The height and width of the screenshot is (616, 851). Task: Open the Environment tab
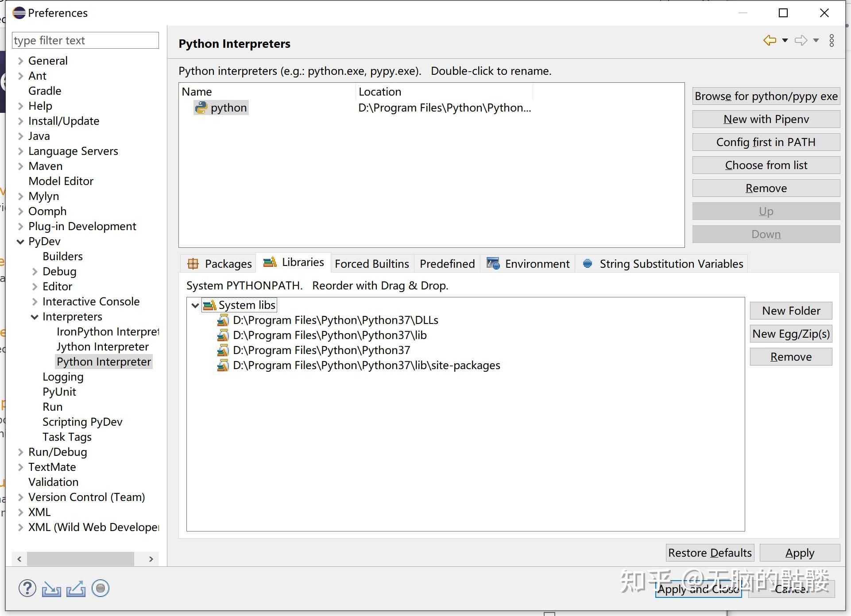coord(528,264)
